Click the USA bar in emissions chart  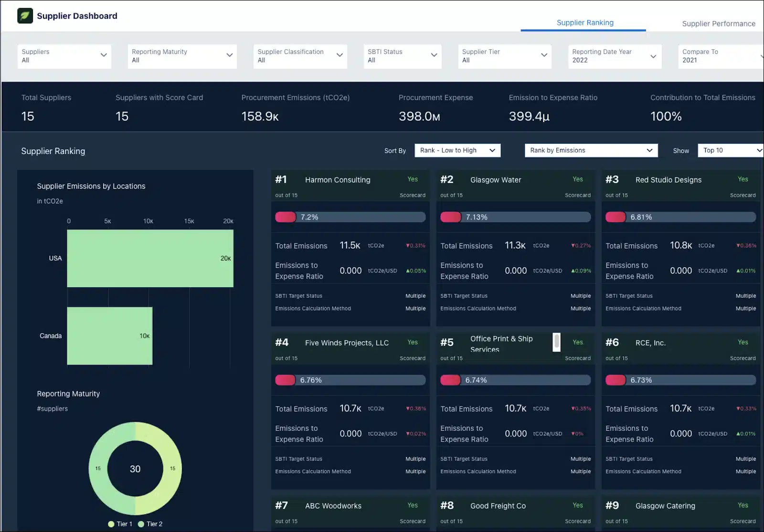click(150, 258)
